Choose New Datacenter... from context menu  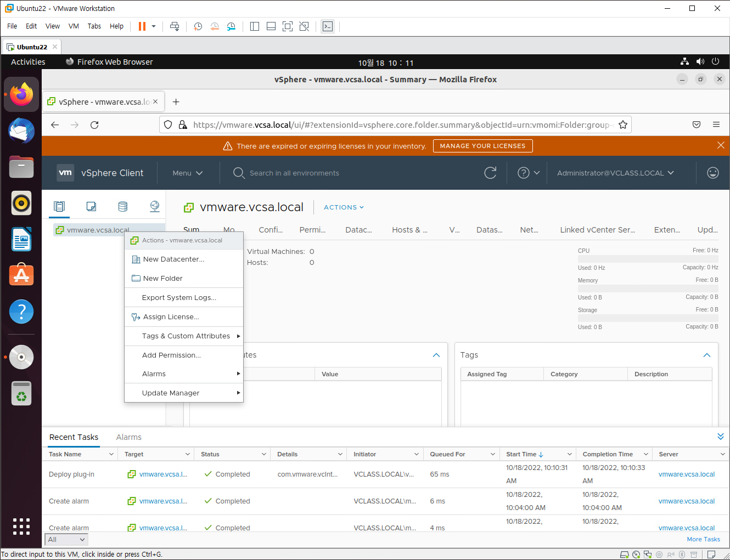[x=184, y=259]
